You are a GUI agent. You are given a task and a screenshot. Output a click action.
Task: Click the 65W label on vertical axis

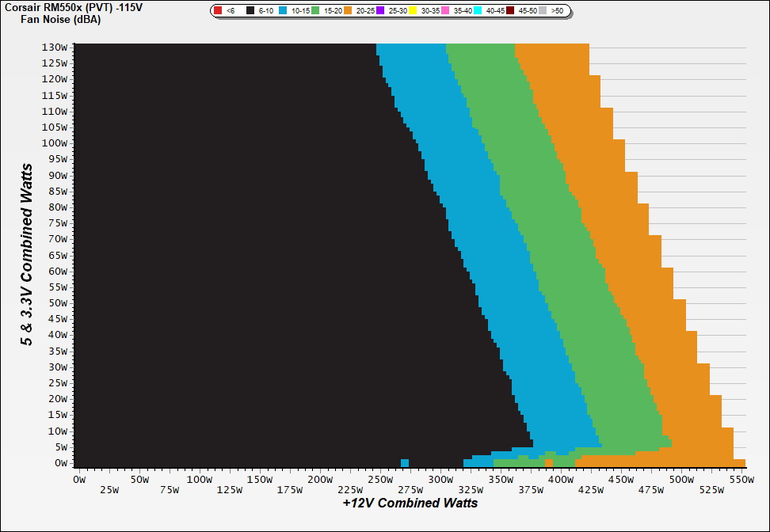[56, 255]
